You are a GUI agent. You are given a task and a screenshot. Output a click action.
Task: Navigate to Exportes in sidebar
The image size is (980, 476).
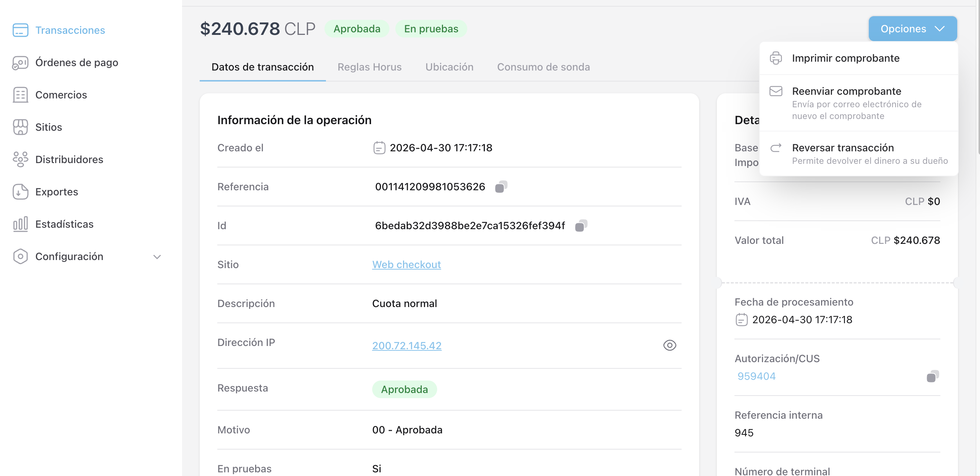(x=57, y=192)
